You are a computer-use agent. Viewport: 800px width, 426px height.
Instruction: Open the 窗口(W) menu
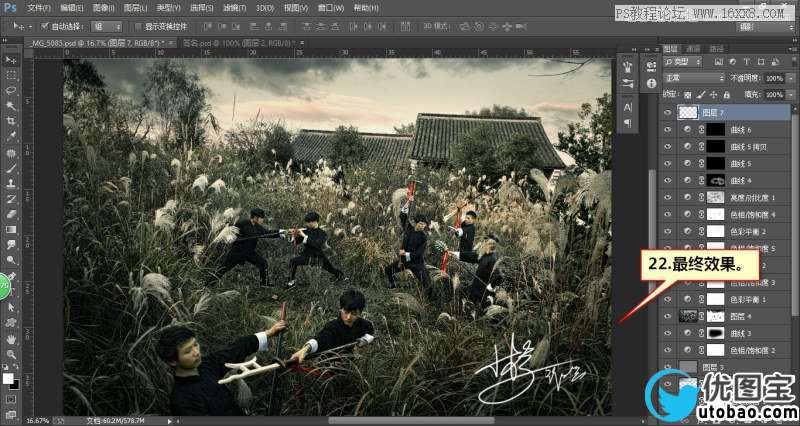[x=330, y=8]
